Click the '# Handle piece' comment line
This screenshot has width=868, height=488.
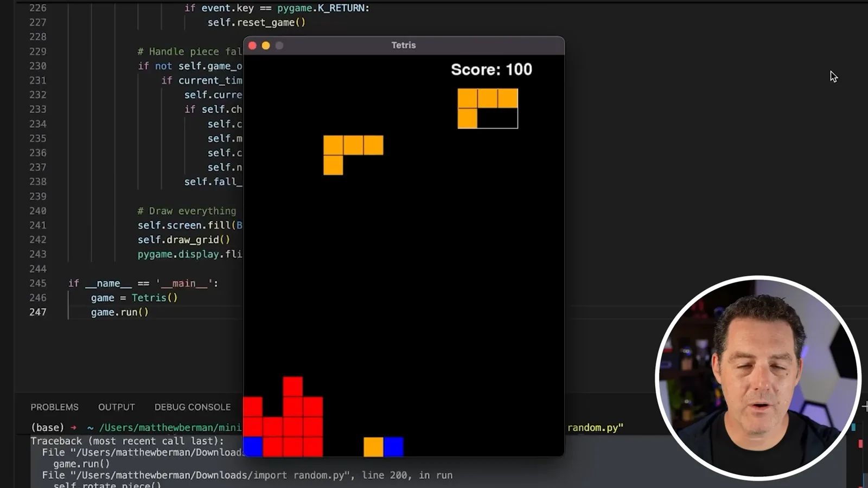[x=189, y=52]
